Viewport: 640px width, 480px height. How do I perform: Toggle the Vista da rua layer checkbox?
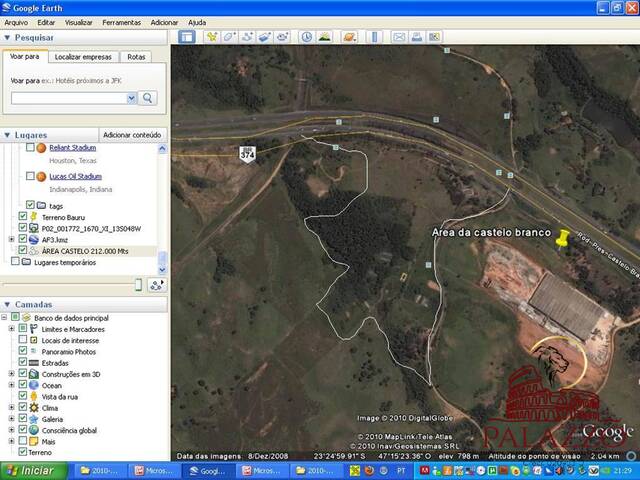pos(23,396)
